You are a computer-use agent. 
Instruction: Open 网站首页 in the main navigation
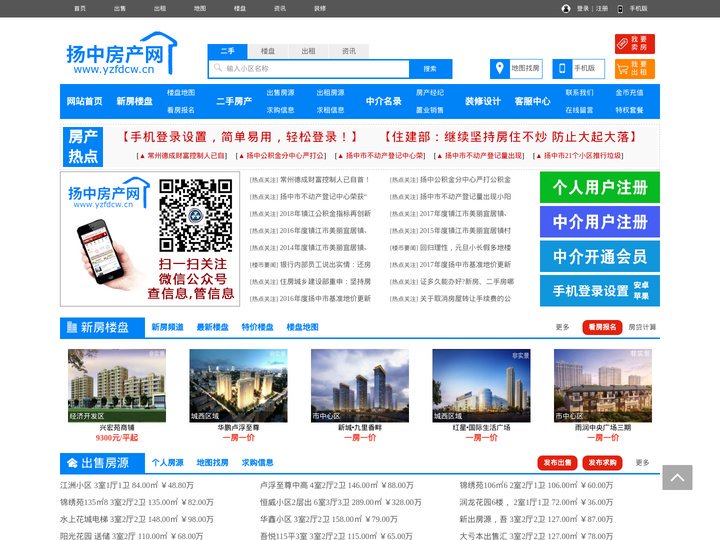[x=84, y=101]
